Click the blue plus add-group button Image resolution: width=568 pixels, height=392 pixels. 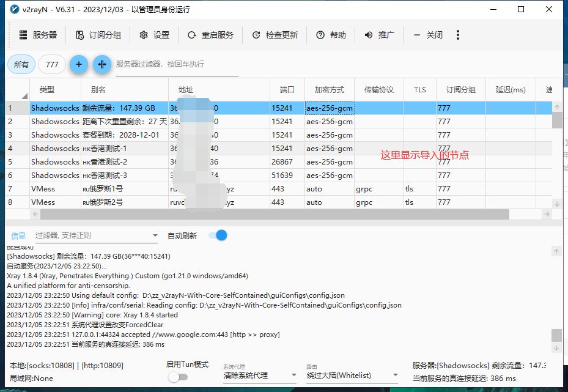tap(78, 64)
